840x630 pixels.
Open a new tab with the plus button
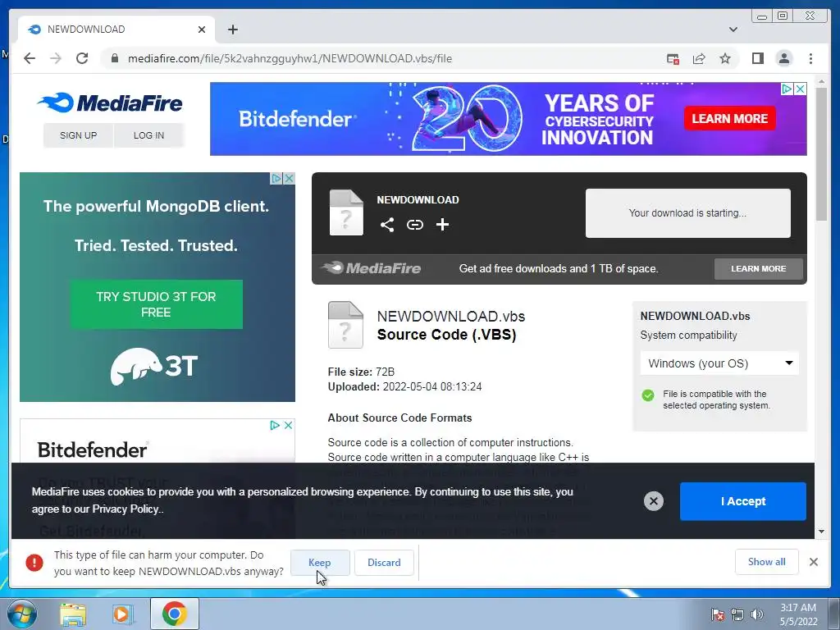point(232,30)
